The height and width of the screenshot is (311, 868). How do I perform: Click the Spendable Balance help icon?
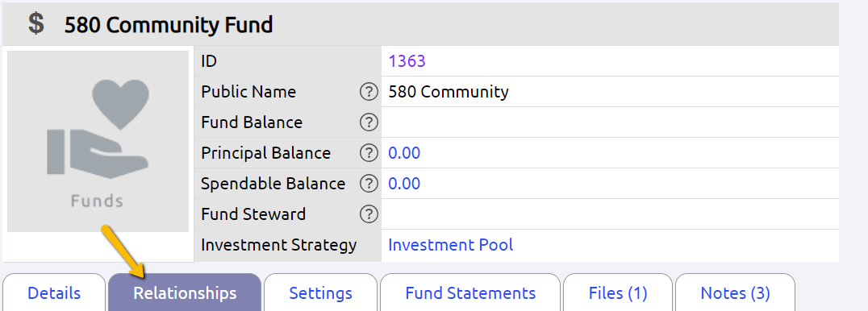click(x=369, y=183)
